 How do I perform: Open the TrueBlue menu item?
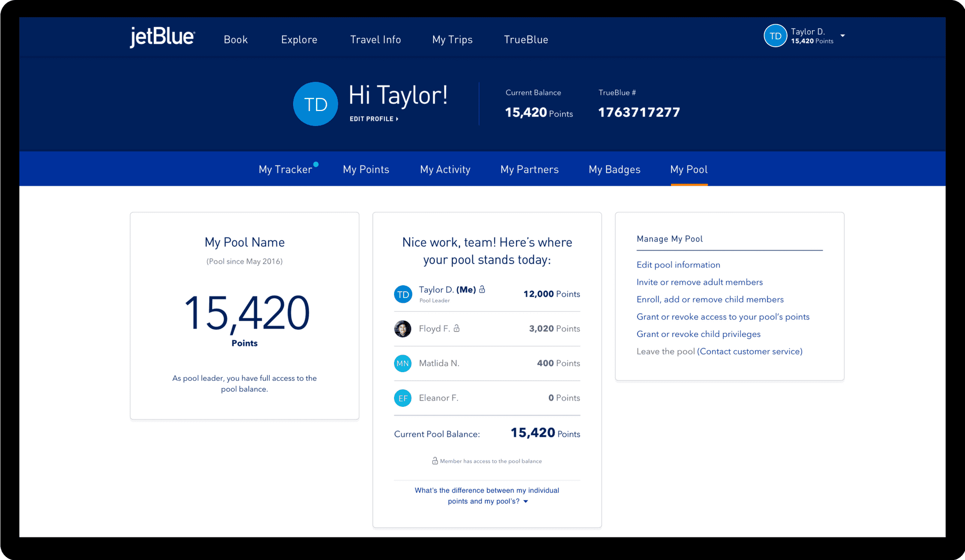526,40
